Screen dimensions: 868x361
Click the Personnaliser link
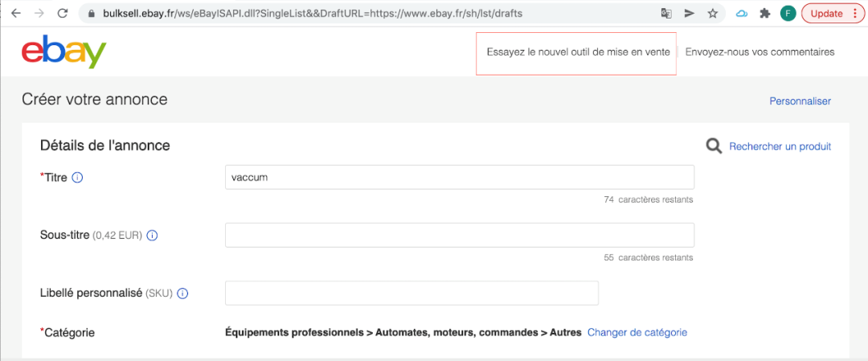(x=800, y=101)
